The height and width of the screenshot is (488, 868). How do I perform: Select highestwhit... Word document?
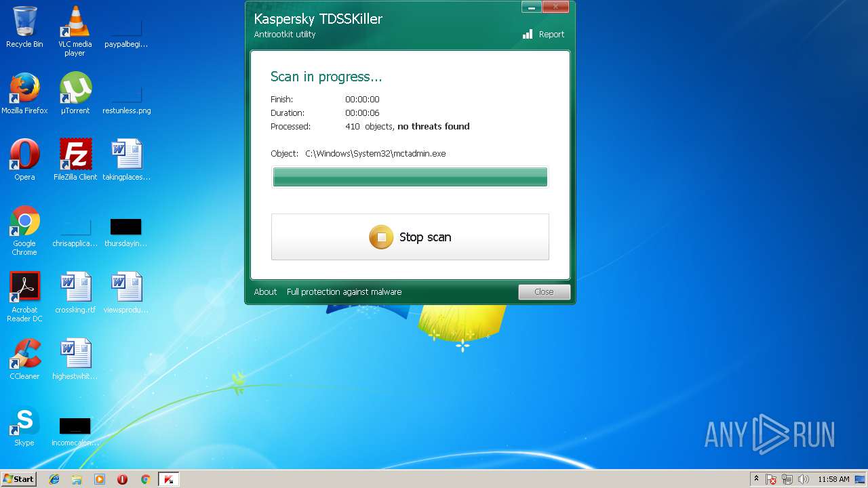tap(75, 359)
